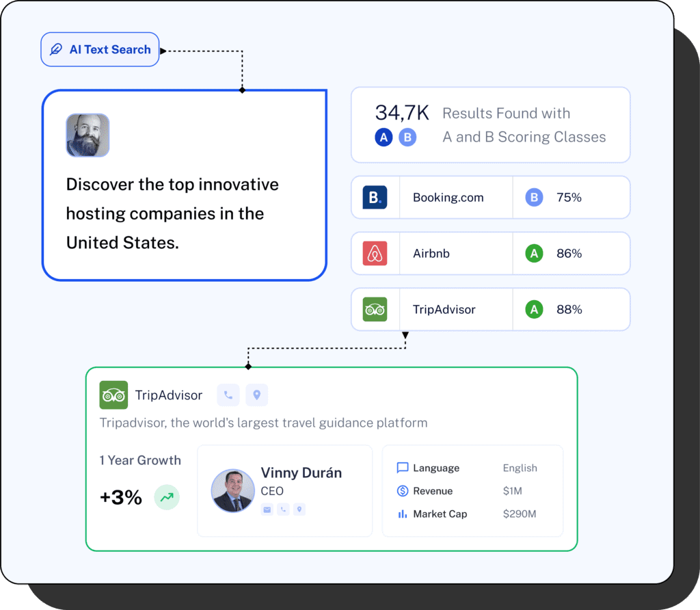
Task: Click the 88% score for TripAdvisor
Action: 569,310
